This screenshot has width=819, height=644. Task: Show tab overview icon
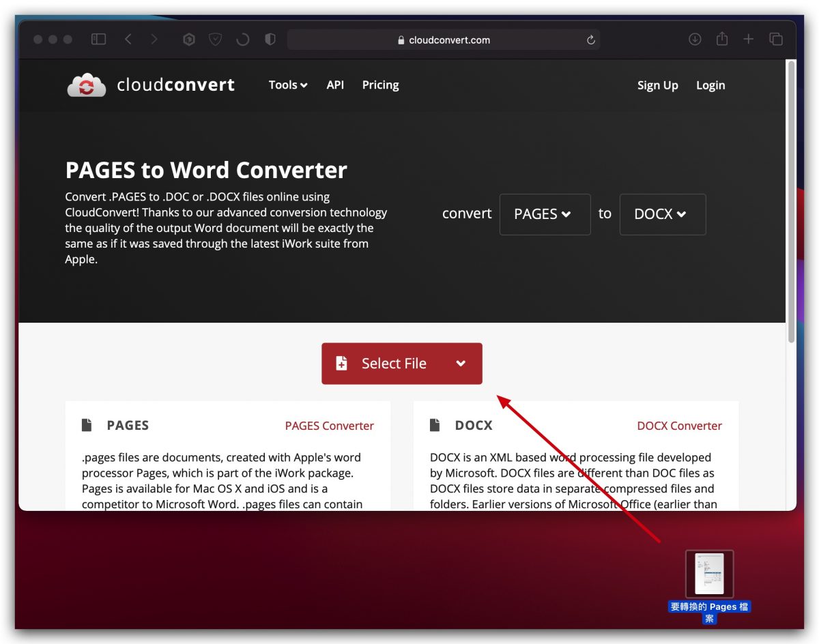776,40
